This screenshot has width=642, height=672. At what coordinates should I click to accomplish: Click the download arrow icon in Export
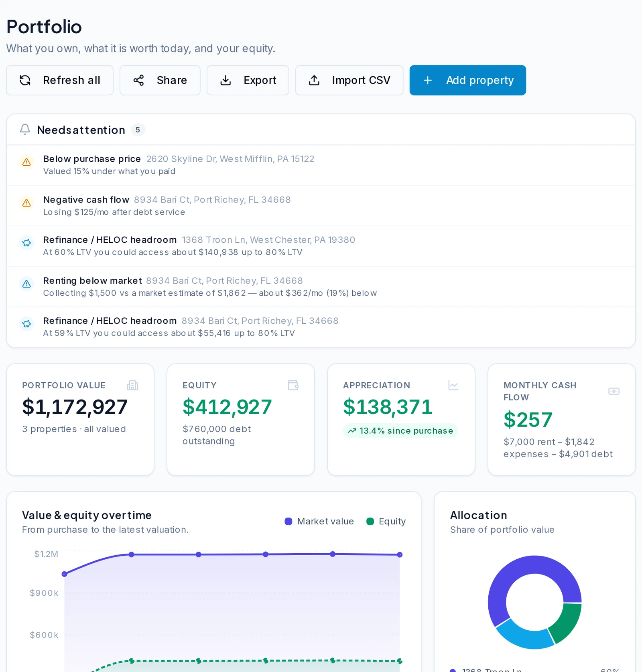(x=226, y=80)
